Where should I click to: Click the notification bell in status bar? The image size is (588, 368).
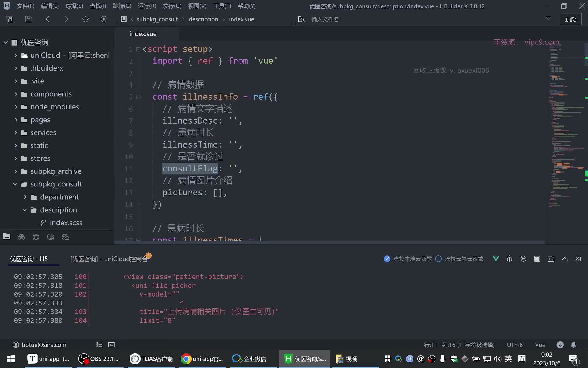point(574,345)
